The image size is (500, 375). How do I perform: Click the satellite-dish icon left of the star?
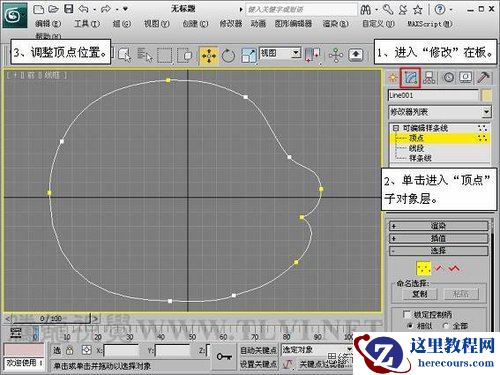pos(403,10)
